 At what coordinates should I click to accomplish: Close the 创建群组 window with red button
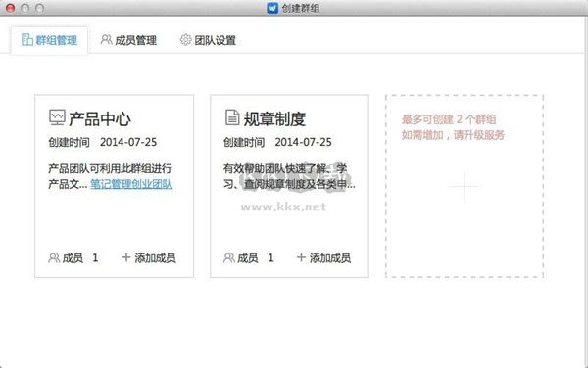11,8
